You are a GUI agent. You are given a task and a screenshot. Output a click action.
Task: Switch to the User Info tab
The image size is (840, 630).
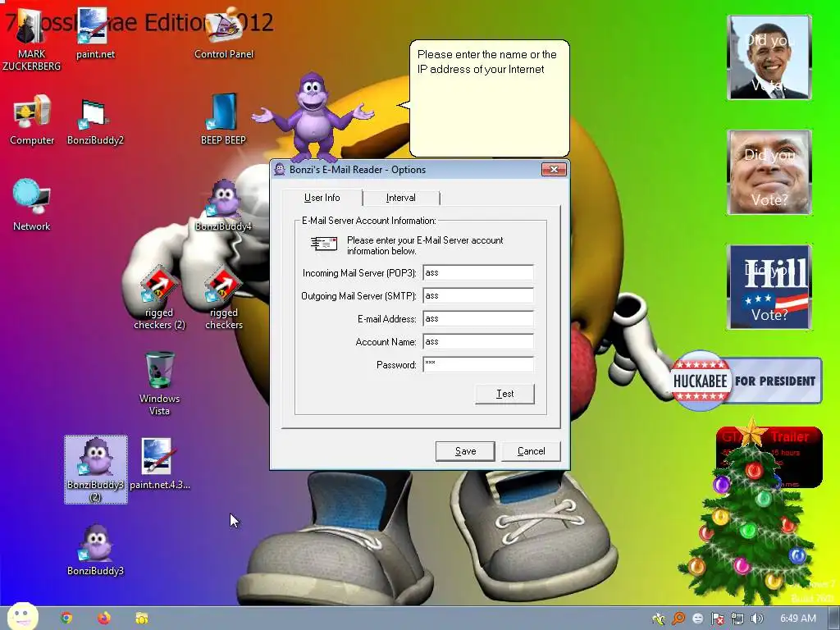(322, 198)
